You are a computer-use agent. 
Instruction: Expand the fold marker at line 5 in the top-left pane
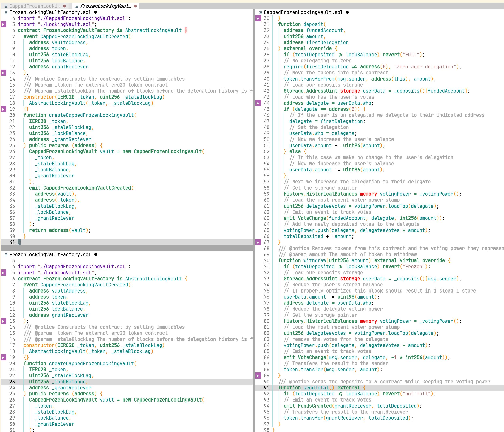tap(3, 24)
